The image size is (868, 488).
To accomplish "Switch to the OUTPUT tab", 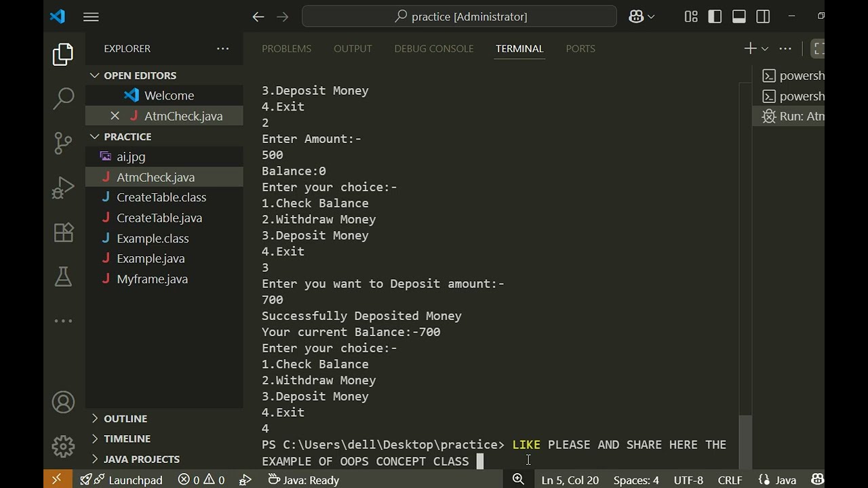I will [353, 49].
